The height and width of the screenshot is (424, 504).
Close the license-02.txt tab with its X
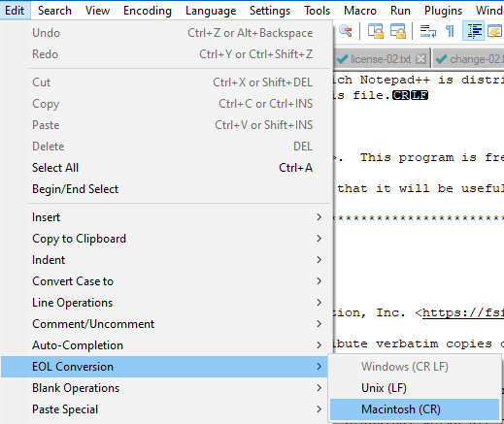[x=420, y=59]
